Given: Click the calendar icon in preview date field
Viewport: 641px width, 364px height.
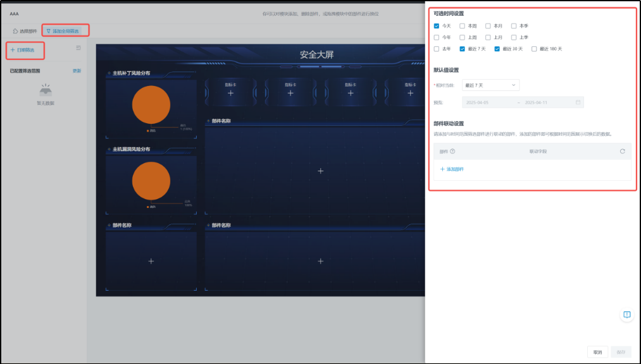Looking at the screenshot, I should tap(578, 102).
